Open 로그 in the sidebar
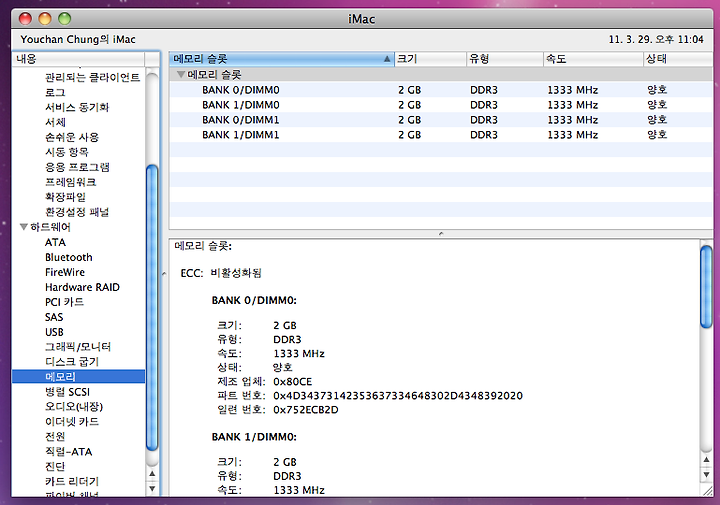Screen dimensions: 720x505 [x=55, y=92]
